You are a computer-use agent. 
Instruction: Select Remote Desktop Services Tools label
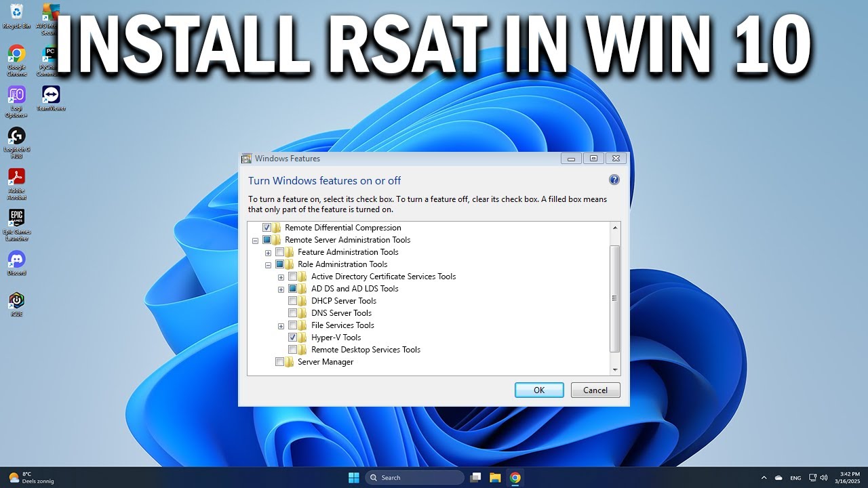(366, 350)
